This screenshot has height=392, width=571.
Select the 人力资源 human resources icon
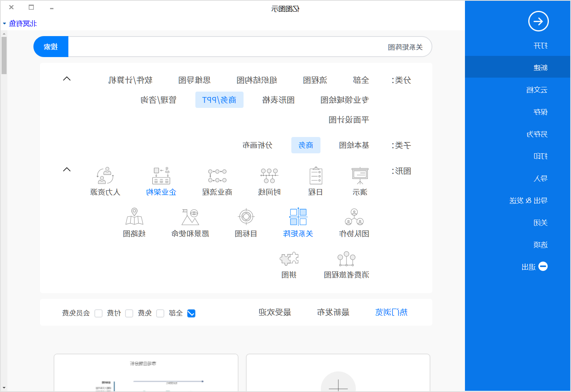click(x=105, y=176)
